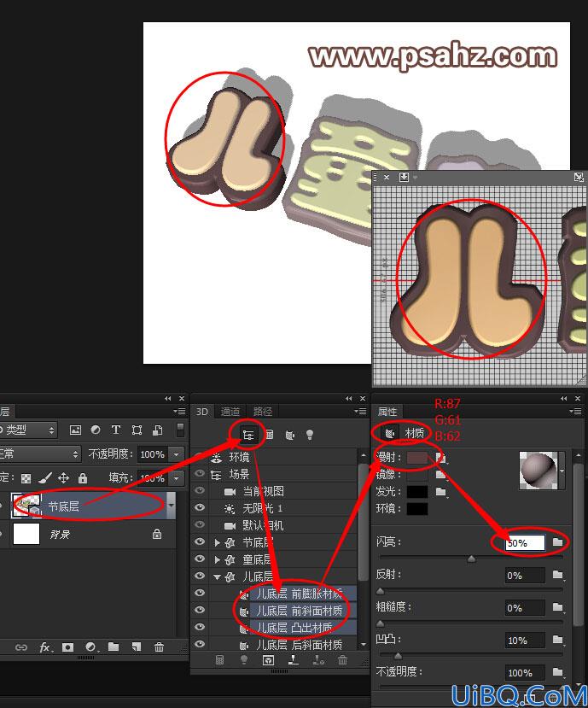Expand the 节底层 mesh in 3D panel
This screenshot has height=708, width=588.
217,542
